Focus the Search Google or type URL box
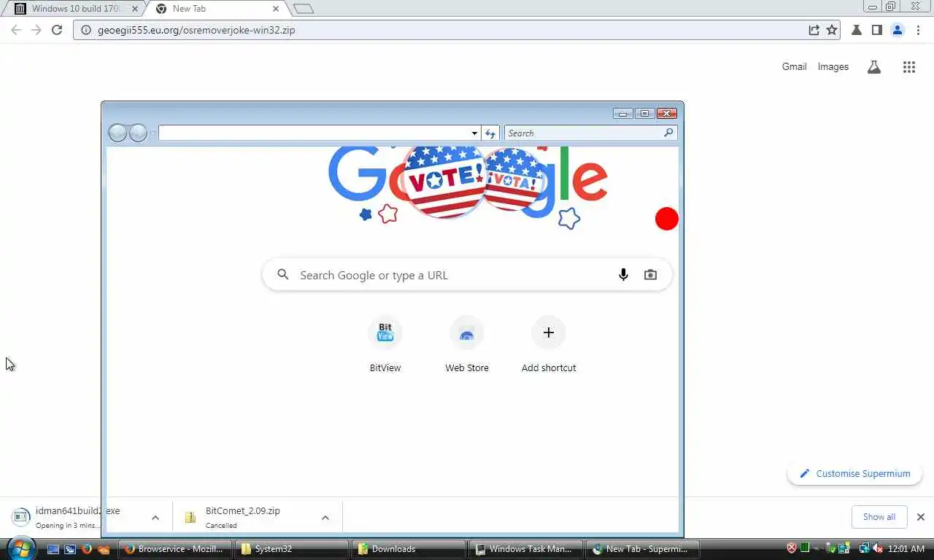The height and width of the screenshot is (560, 934). click(467, 275)
